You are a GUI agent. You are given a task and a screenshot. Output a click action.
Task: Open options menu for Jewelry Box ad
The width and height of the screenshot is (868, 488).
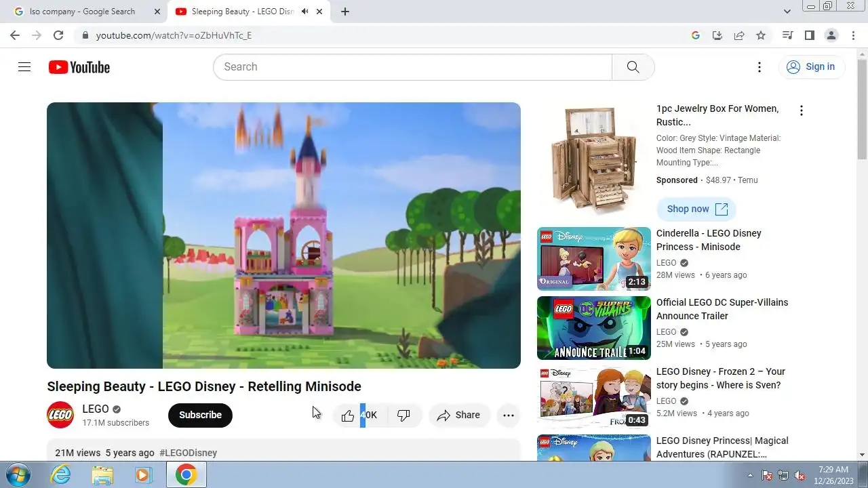pos(801,110)
